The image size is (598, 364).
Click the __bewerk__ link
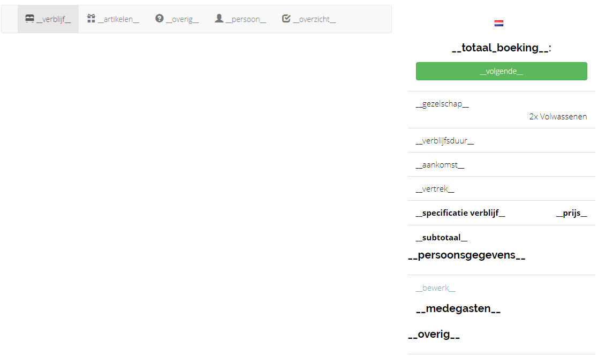click(436, 288)
